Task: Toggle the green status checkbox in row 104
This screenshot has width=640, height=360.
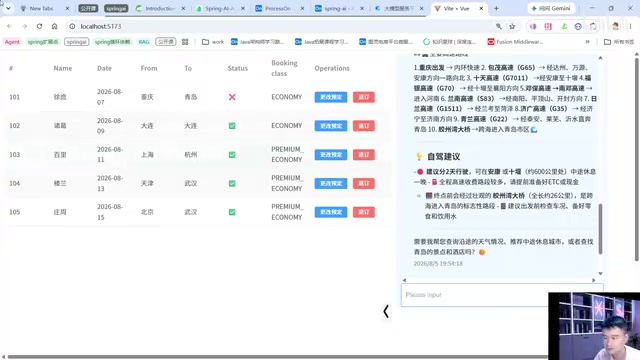Action: coord(232,183)
